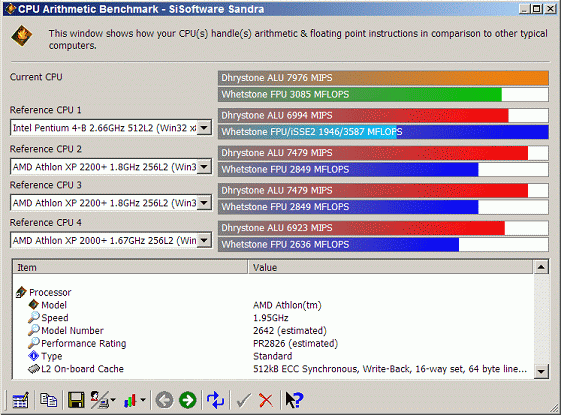Click the options table icon in toolbar

click(x=20, y=400)
